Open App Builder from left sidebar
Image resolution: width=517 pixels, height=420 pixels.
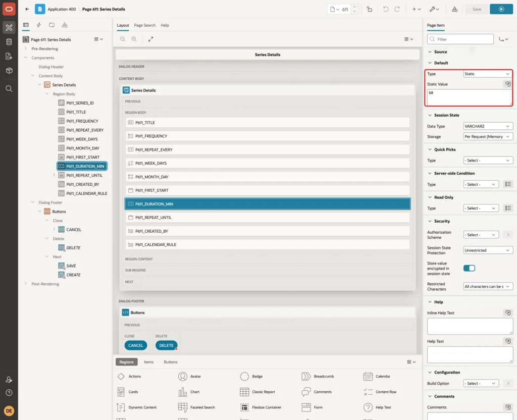(x=9, y=28)
